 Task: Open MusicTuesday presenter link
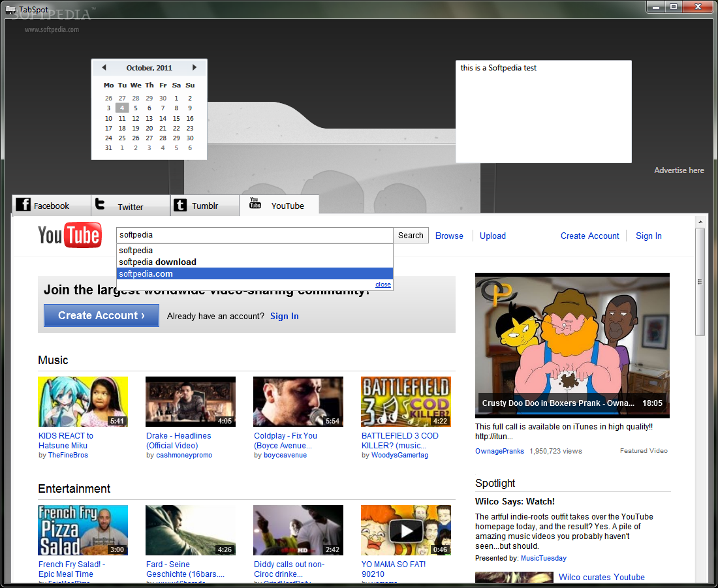click(x=544, y=558)
